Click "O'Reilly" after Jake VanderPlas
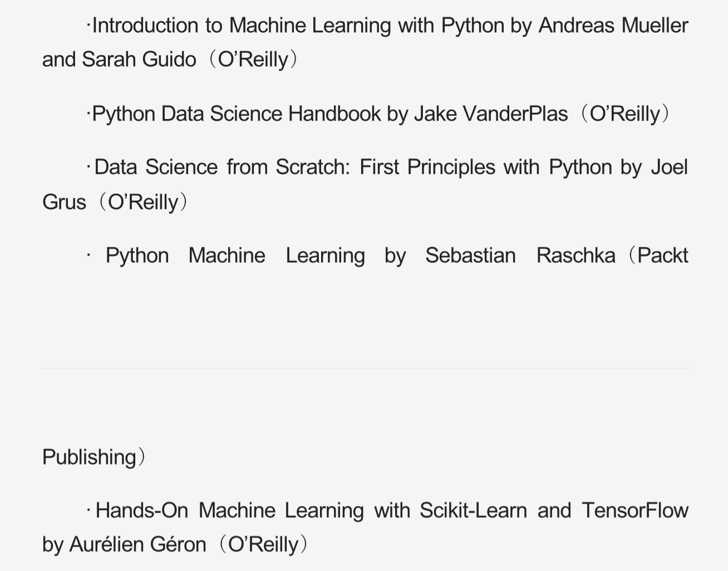 [624, 114]
